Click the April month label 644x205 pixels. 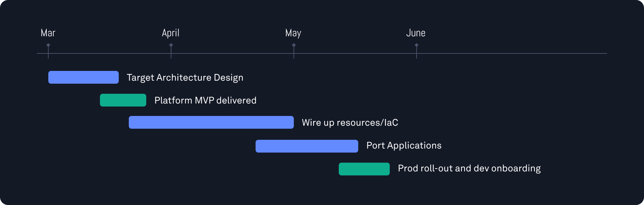coord(170,33)
